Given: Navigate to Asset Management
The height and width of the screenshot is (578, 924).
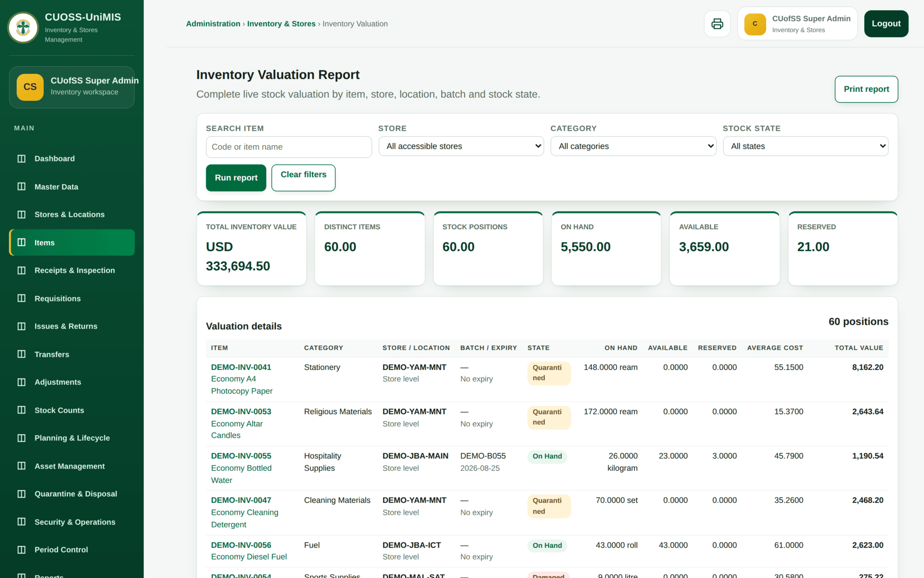Looking at the screenshot, I should pos(72,466).
